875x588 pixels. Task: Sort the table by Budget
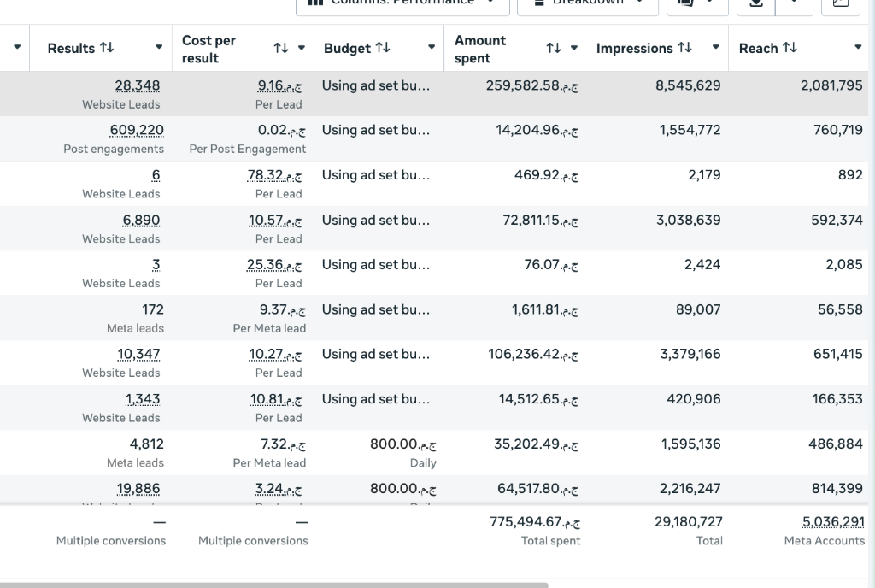click(x=382, y=48)
